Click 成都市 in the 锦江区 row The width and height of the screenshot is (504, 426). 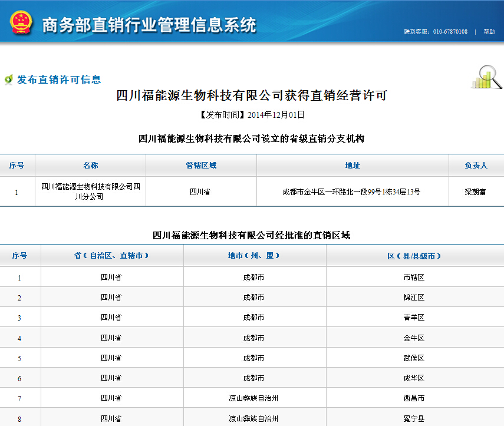click(x=253, y=298)
